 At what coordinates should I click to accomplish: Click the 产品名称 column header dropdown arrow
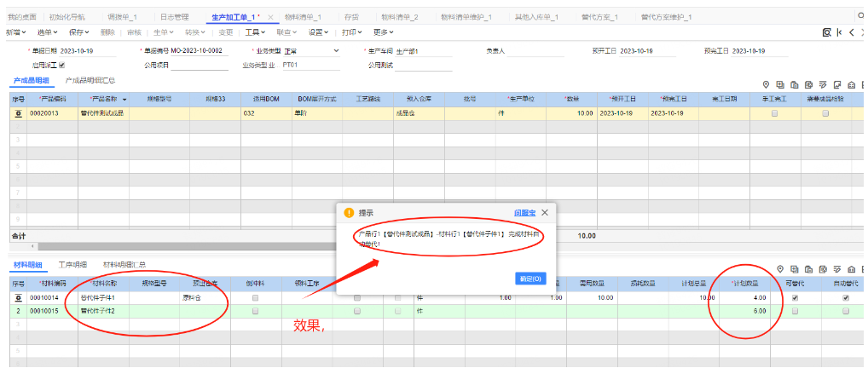pos(124,100)
